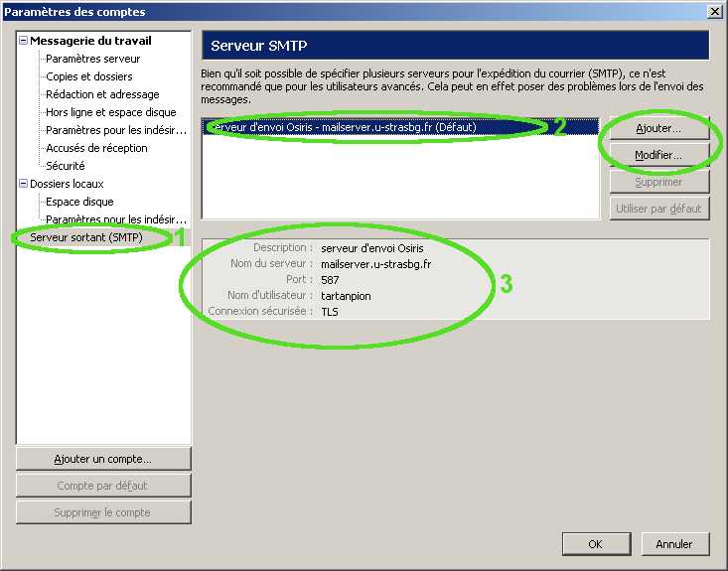
Task: Open Espace disque under Dossiers locaux
Action: pyautogui.click(x=79, y=202)
